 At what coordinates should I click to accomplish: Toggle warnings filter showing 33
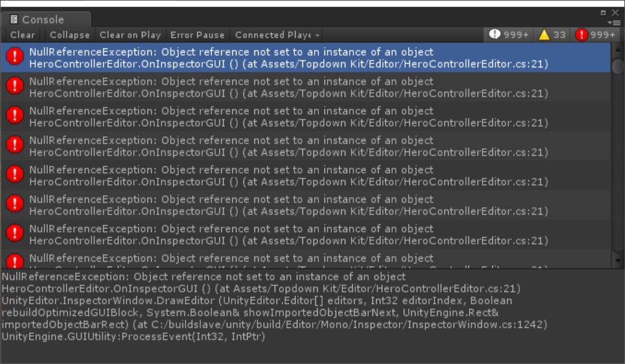[552, 34]
